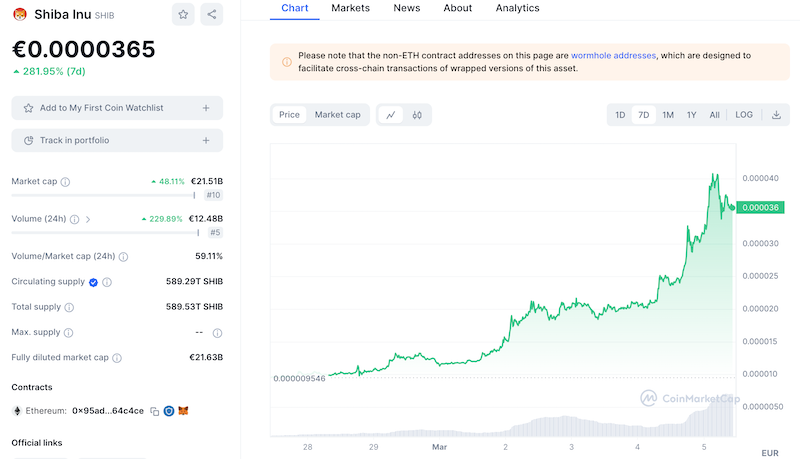
Task: Click the #10 market cap rank badge
Action: click(x=213, y=195)
